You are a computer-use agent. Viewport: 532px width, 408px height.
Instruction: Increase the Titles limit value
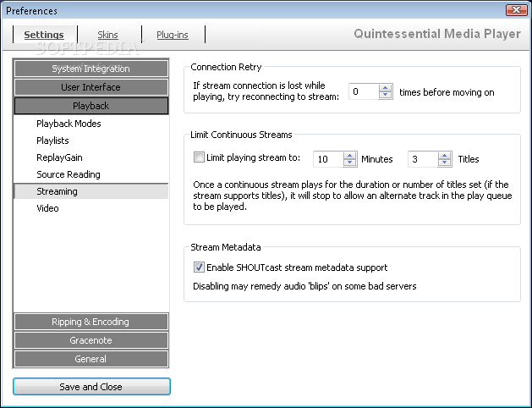(x=445, y=156)
